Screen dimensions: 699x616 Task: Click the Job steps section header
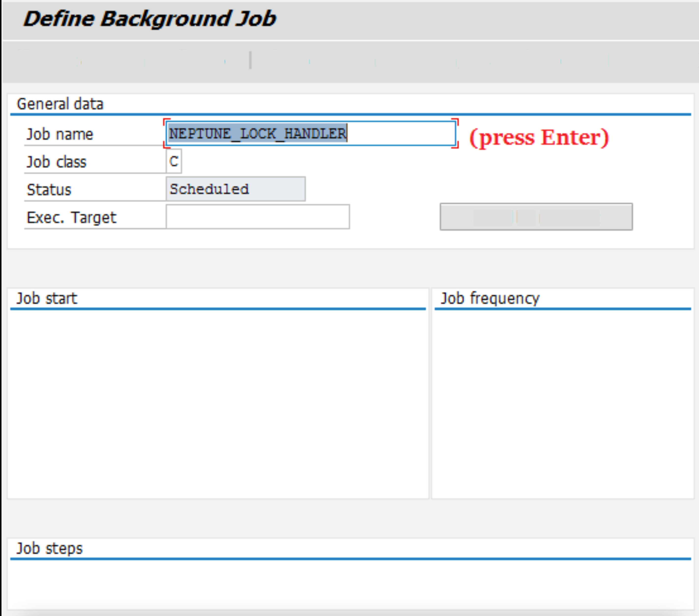(49, 547)
